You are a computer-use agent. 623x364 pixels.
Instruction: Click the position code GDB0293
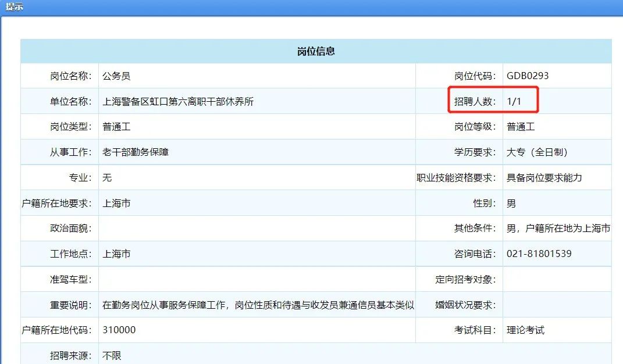pos(528,76)
